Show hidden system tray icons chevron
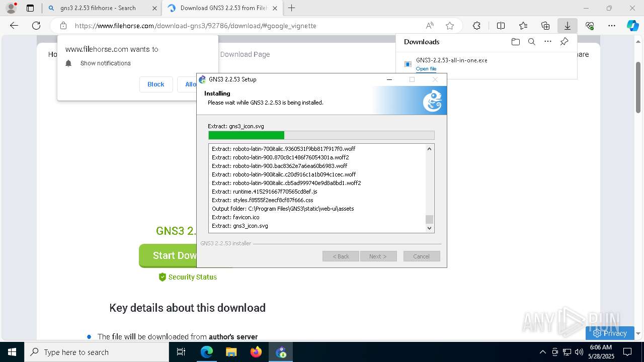Viewport: 644px width, 362px height. click(x=542, y=352)
